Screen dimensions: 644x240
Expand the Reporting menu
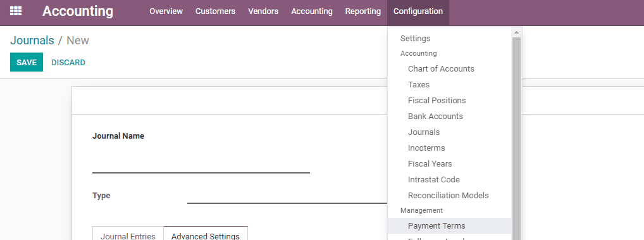(362, 11)
